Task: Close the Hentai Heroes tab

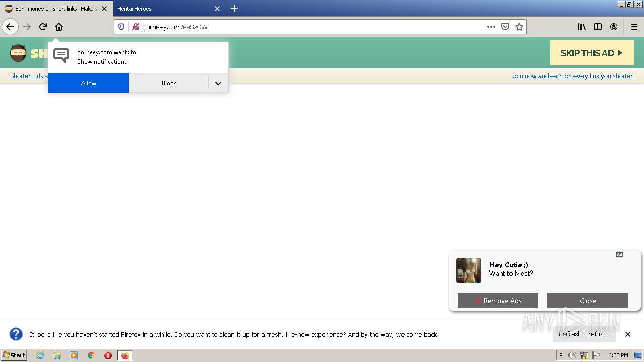Action: [x=217, y=9]
